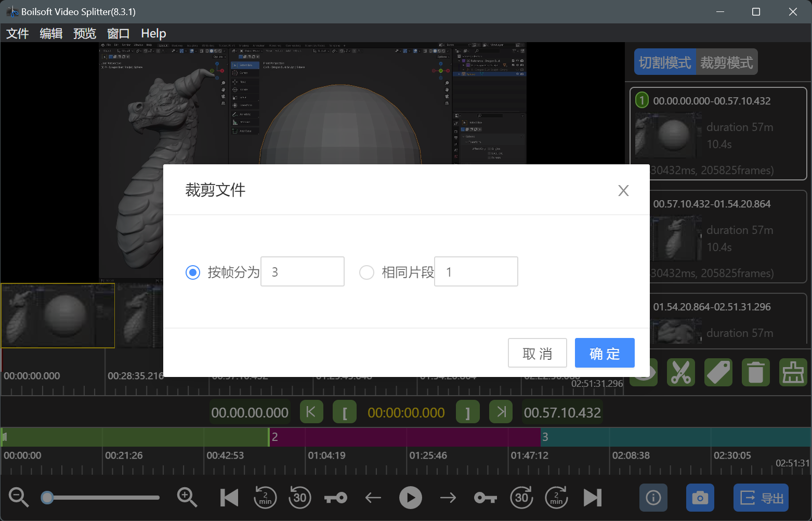Open the 窗口 menu

tap(118, 33)
